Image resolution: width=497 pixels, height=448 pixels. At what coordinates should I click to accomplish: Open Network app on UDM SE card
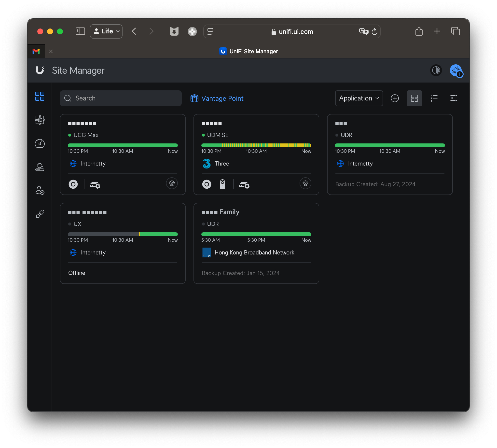coord(207,184)
